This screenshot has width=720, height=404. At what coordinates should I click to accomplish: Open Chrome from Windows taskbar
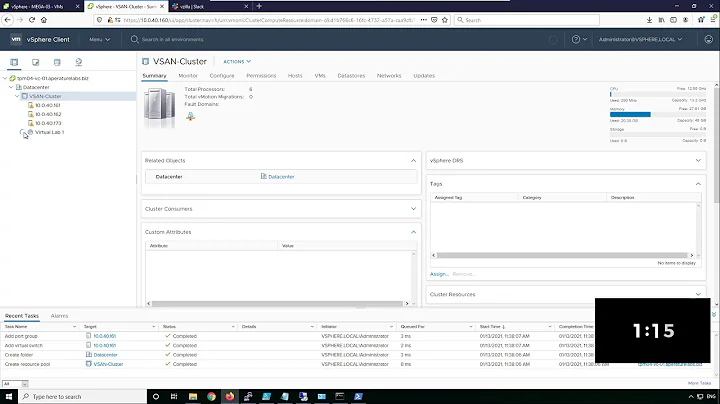click(x=211, y=396)
